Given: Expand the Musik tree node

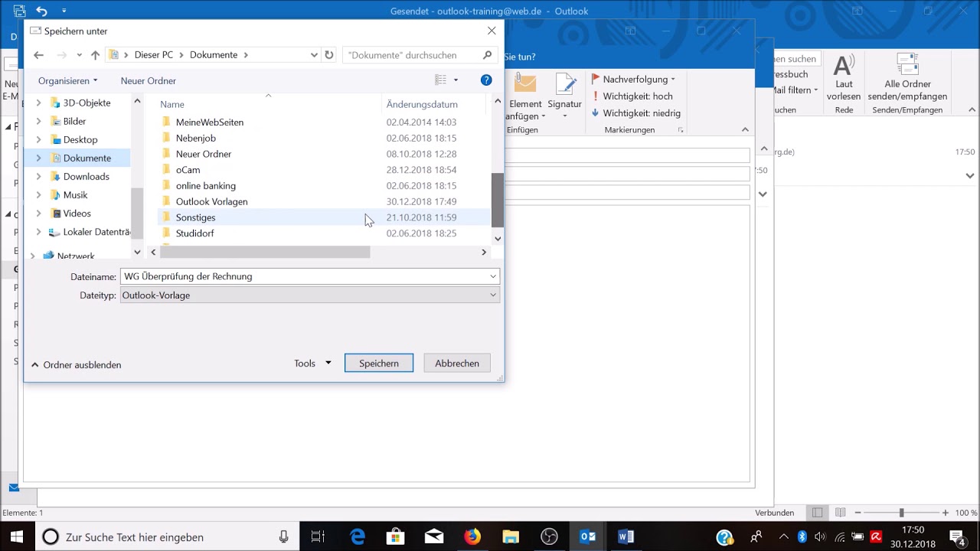Looking at the screenshot, I should pyautogui.click(x=38, y=194).
